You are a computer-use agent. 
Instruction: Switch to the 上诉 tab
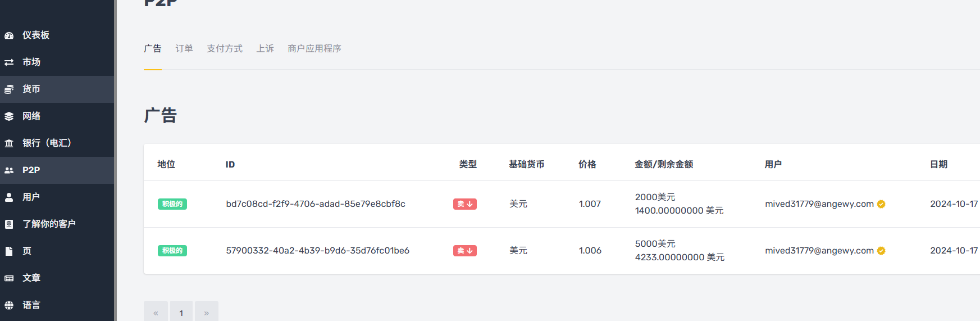click(x=265, y=49)
